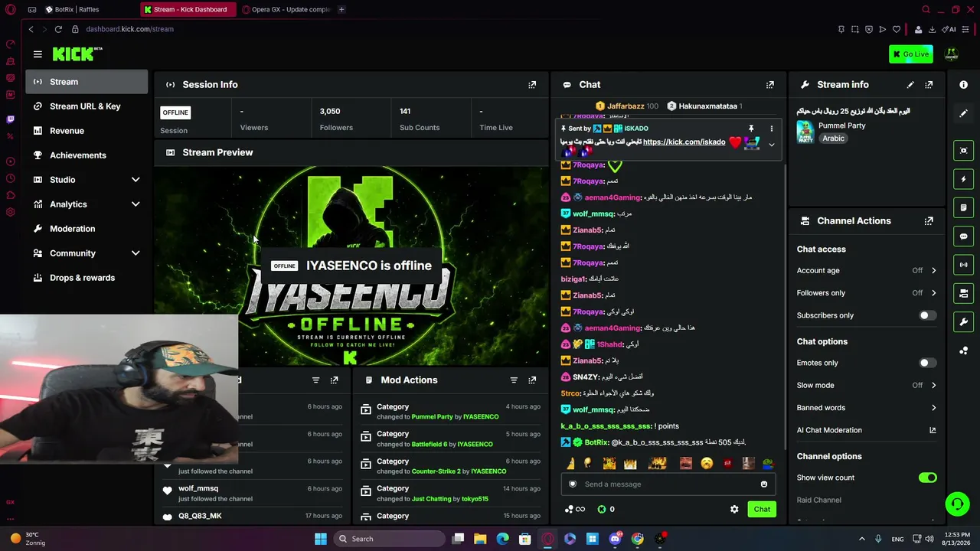Click the Pummel Party category link in Mod Actions
The image size is (980, 551).
(433, 417)
